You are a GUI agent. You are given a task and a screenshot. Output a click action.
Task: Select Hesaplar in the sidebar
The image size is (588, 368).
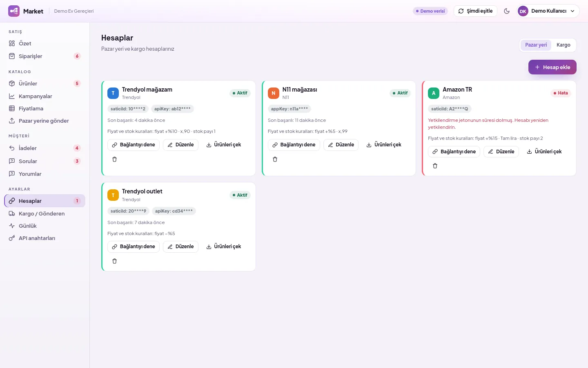(x=45, y=201)
